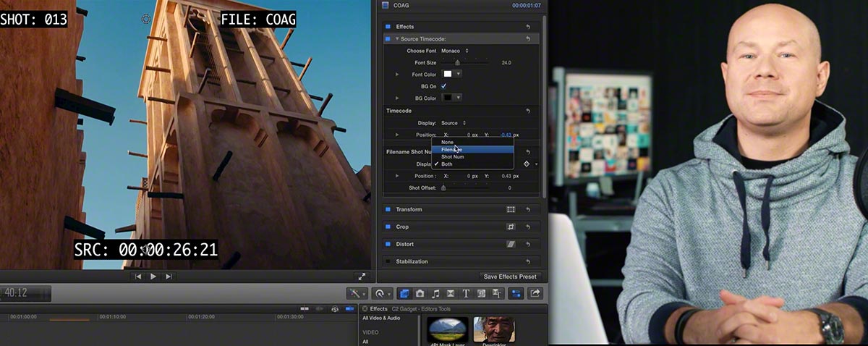This screenshot has height=346, width=868.
Task: Open the Themes browser icon
Action: [497, 293]
